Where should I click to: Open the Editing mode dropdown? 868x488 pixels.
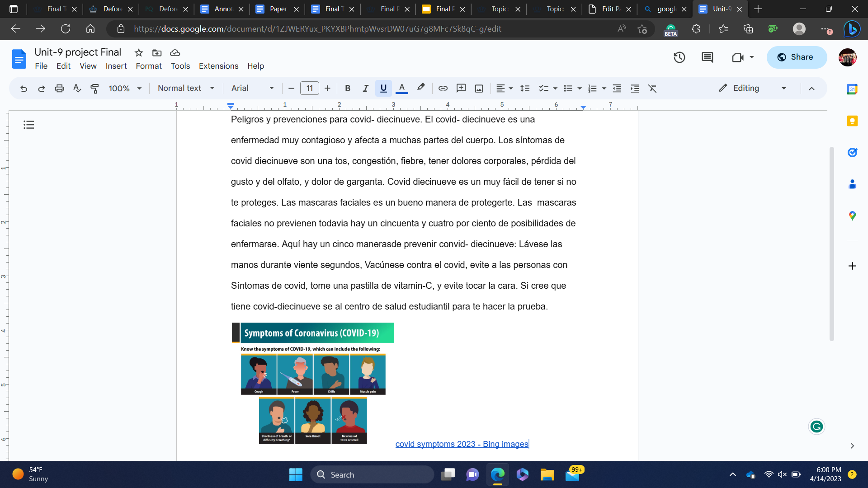[x=753, y=88]
